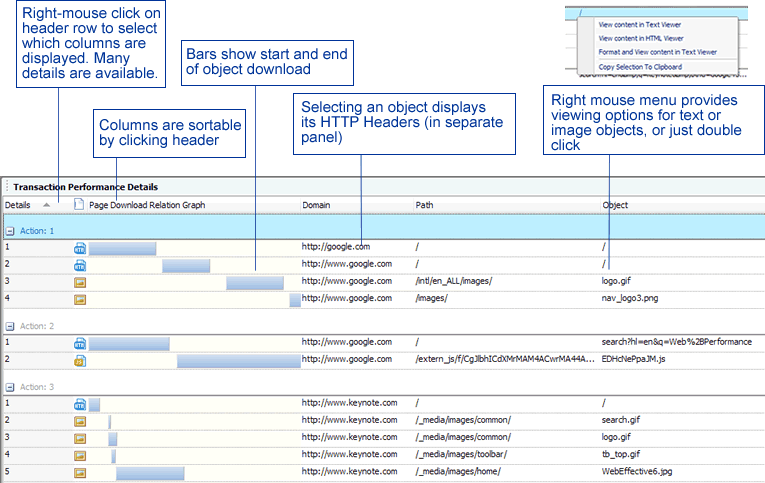
Task: Click page icon in graph column header
Action: tap(79, 204)
